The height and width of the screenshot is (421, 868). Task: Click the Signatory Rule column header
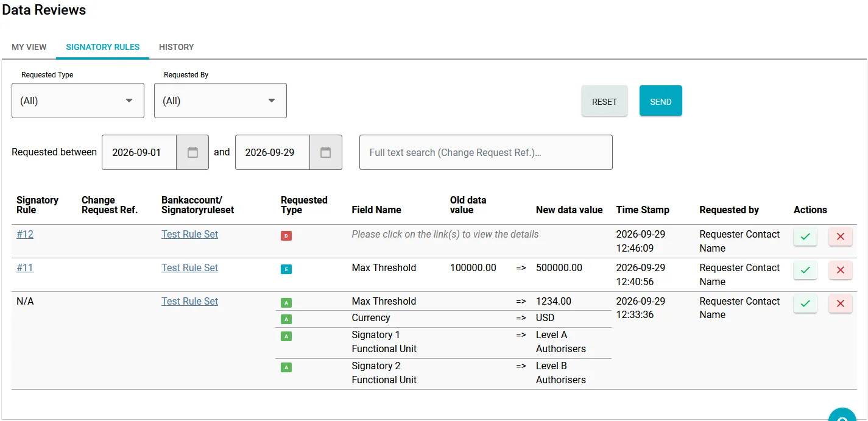[38, 205]
